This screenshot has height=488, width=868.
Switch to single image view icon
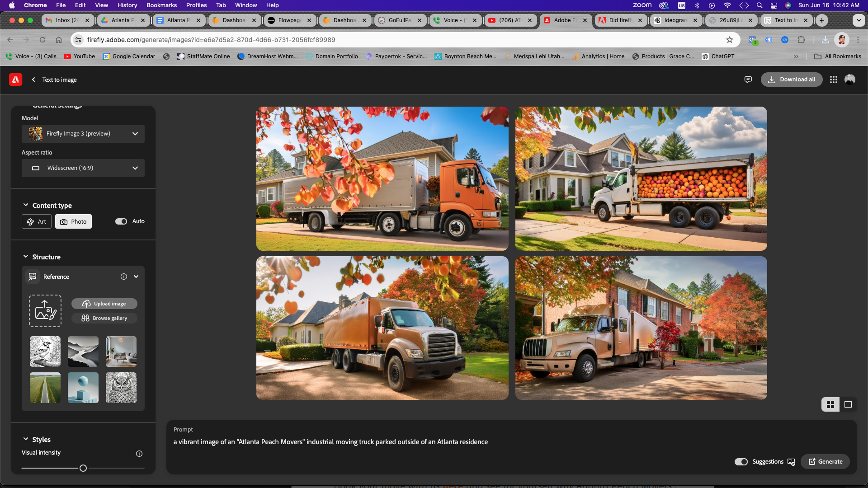pyautogui.click(x=849, y=404)
